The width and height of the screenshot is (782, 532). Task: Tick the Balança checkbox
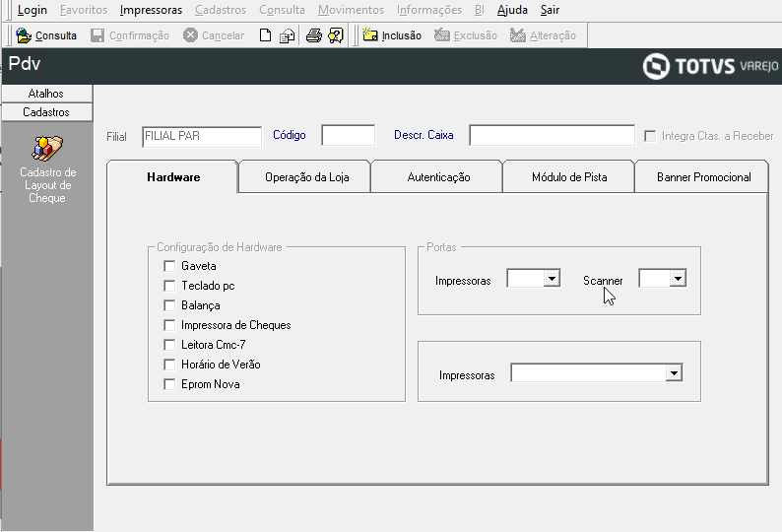(169, 305)
